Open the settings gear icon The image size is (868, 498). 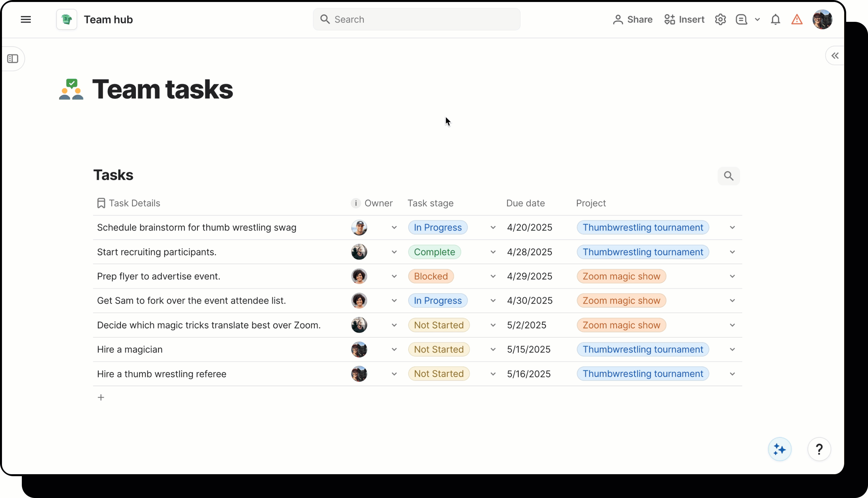(x=720, y=20)
